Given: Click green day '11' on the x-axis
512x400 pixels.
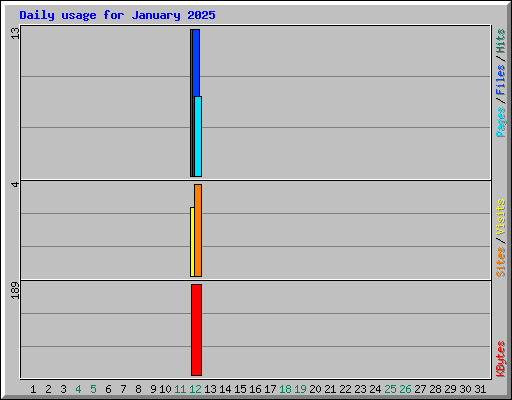Looking at the screenshot, I should pos(180,389).
